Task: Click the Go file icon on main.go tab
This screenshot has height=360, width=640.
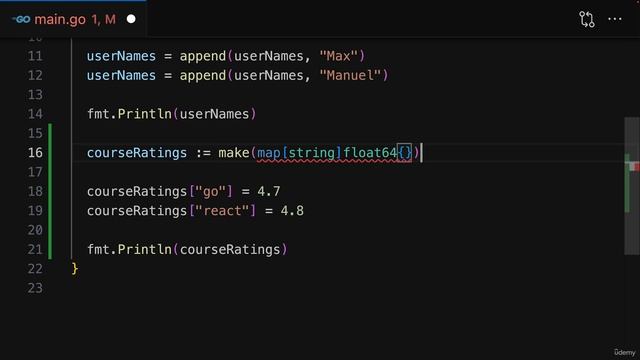Action: click(21, 19)
